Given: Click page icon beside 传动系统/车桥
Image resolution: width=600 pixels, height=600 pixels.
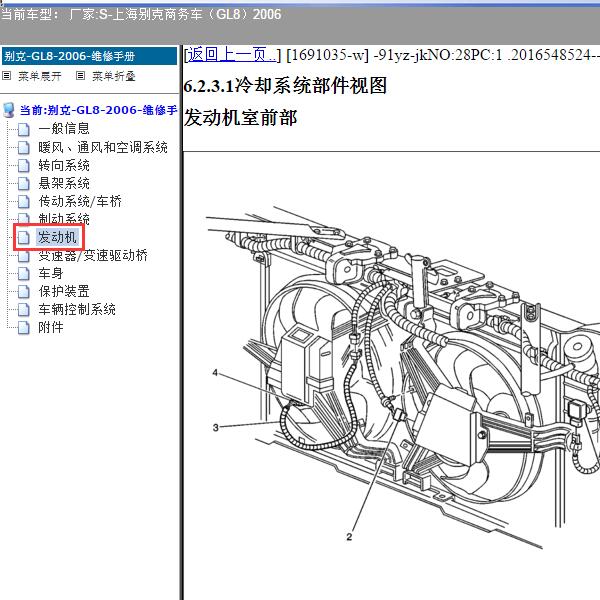Looking at the screenshot, I should pyautogui.click(x=24, y=202).
